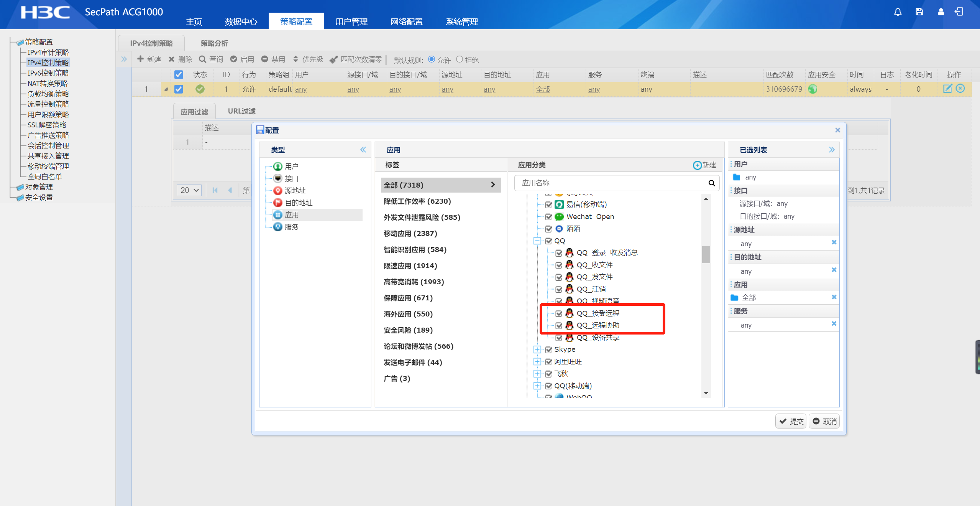Image resolution: width=980 pixels, height=506 pixels.
Task: Click the 取消 cancel button
Action: click(x=824, y=421)
